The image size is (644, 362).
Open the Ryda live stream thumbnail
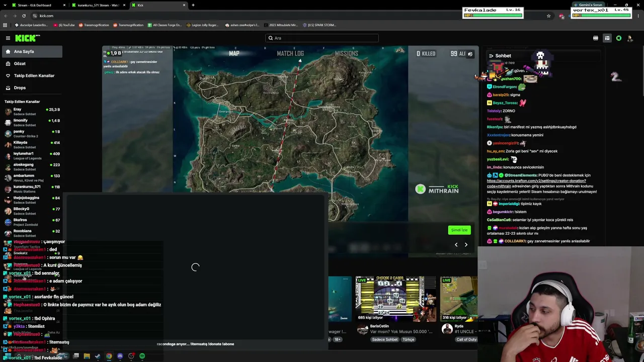[459, 299]
